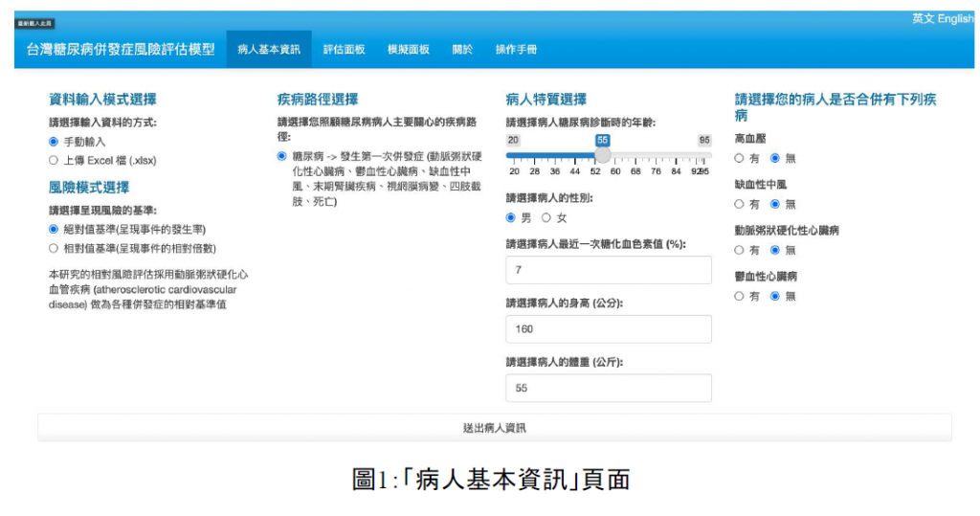
Task: Switch to the 模擬面板 tab
Action: (x=408, y=49)
